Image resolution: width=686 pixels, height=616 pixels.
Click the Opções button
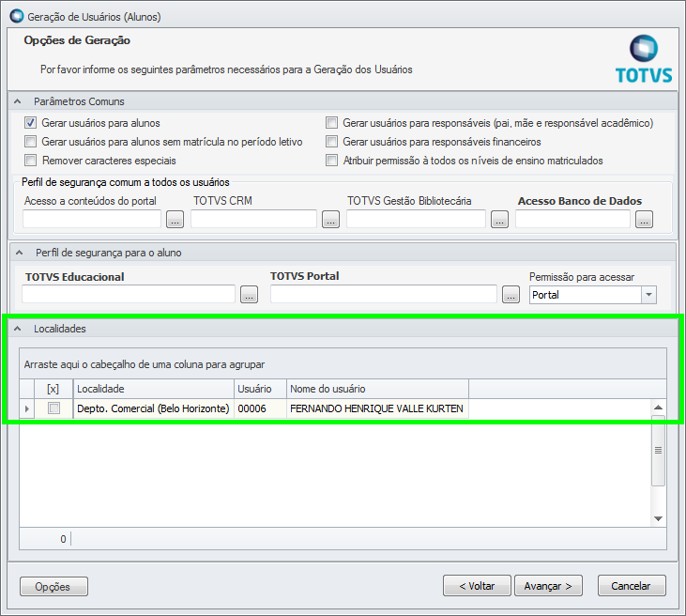(x=53, y=586)
